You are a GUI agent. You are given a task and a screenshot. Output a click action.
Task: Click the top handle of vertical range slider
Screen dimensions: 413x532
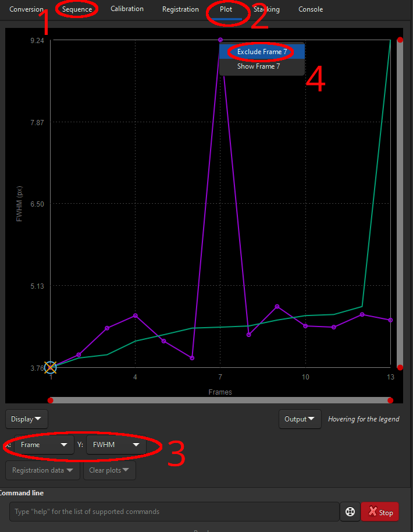point(400,40)
